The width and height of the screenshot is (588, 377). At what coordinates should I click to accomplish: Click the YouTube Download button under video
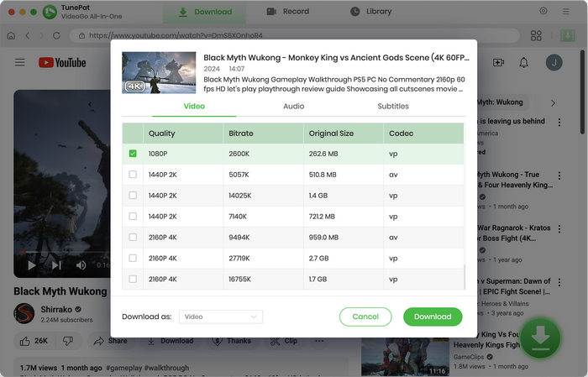point(171,341)
